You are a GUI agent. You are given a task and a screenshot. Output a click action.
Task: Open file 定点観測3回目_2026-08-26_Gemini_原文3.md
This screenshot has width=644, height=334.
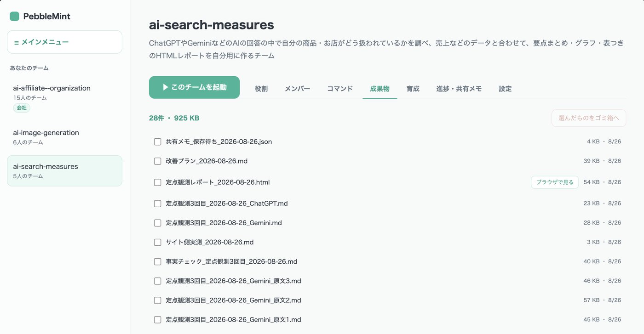234,281
